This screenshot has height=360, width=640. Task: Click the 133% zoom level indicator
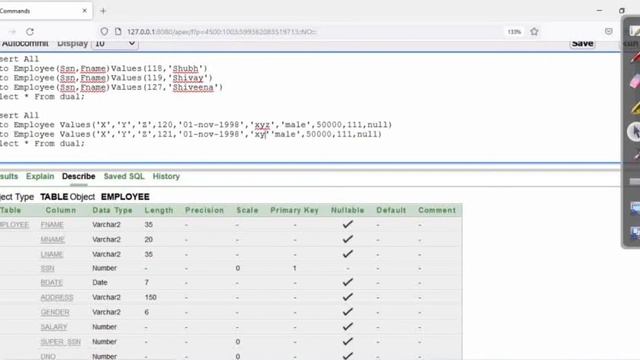coord(514,31)
